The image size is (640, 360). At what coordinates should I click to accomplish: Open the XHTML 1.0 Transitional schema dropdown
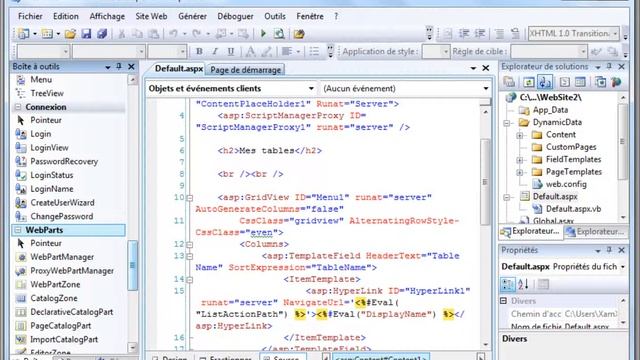click(x=615, y=33)
